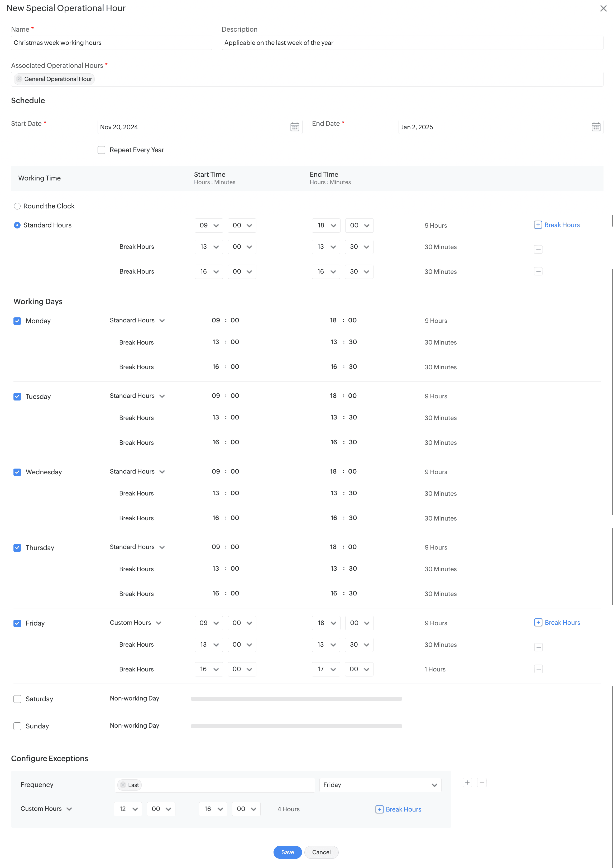Select Round the Clock option

17,206
